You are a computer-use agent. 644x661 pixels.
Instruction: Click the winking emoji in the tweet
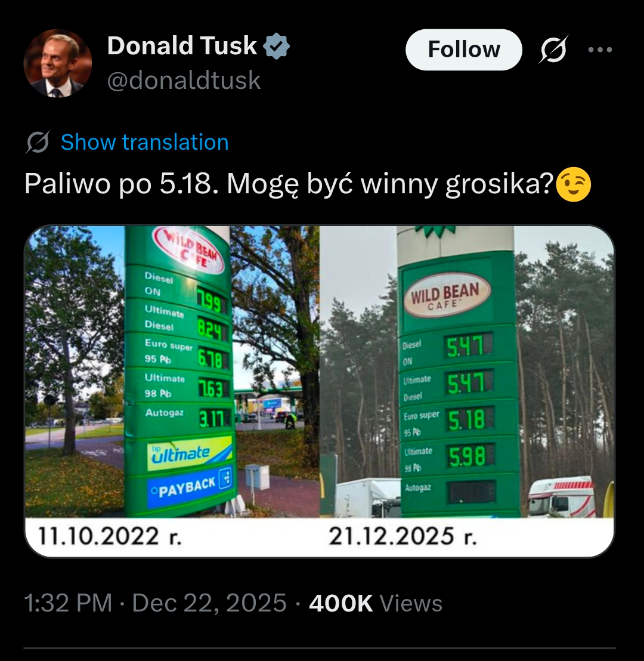pos(573,186)
